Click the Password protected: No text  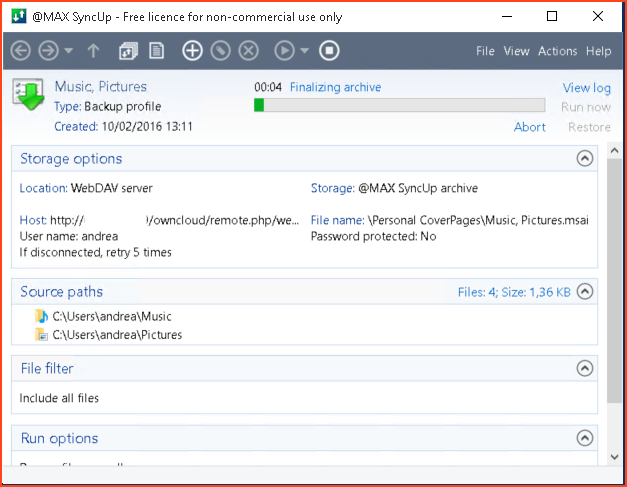click(x=373, y=236)
